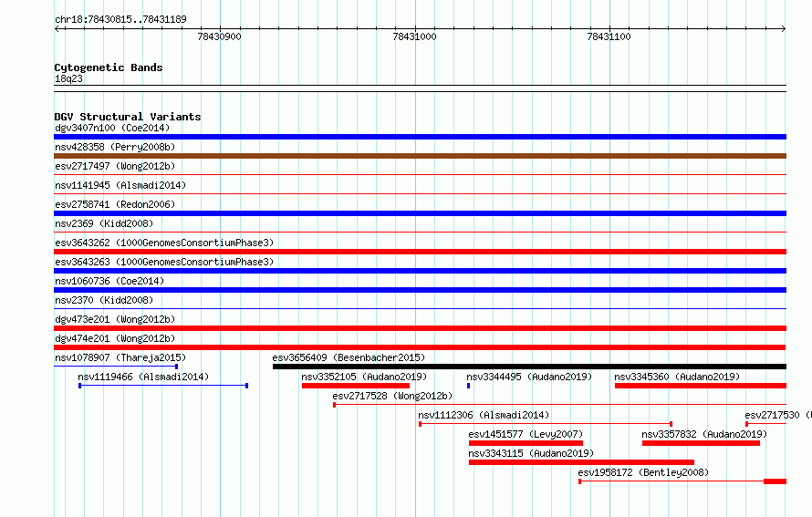Click the blue nsv1060736 bar
The width and height of the screenshot is (812, 517).
(x=420, y=290)
